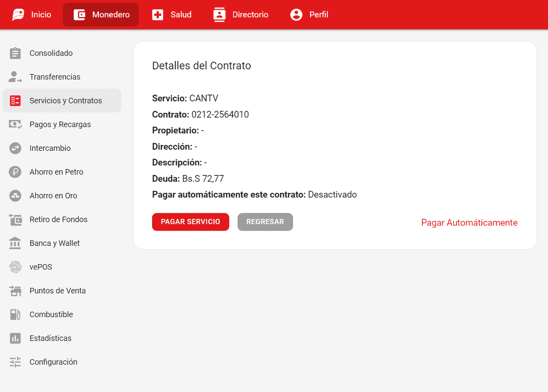Open Puntos de Venta section
The width and height of the screenshot is (548, 392).
[62, 291]
